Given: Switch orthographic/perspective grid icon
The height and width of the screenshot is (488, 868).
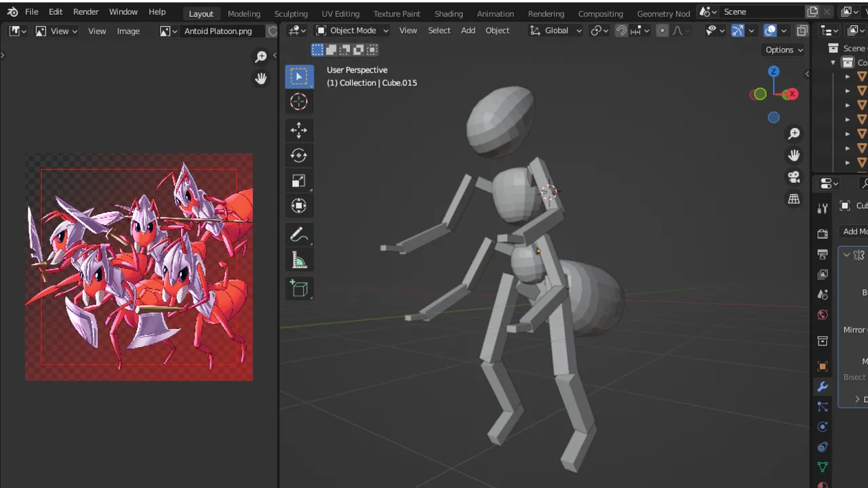Looking at the screenshot, I should [x=794, y=199].
